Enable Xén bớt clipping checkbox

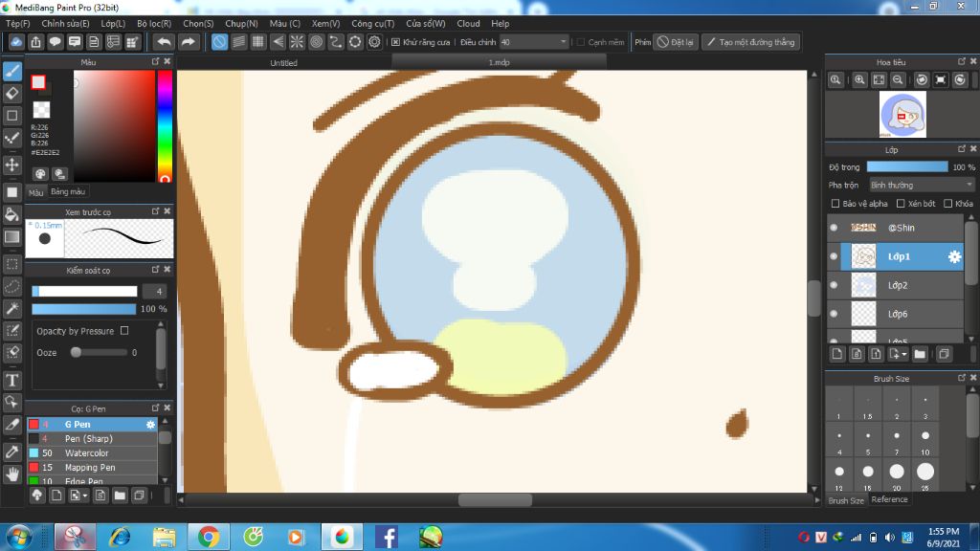[901, 204]
